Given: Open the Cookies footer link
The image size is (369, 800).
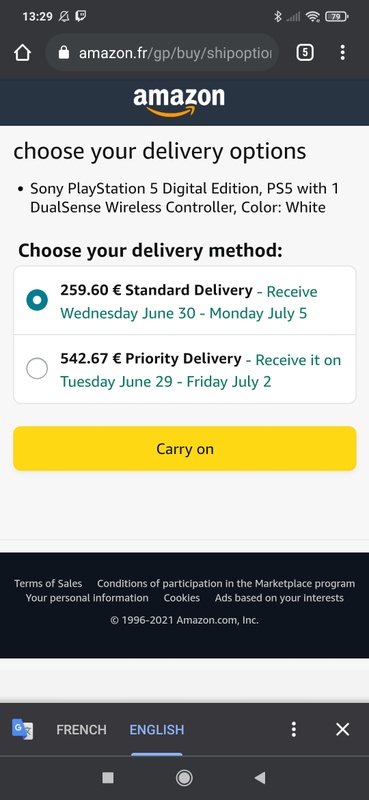Looking at the screenshot, I should tap(182, 597).
